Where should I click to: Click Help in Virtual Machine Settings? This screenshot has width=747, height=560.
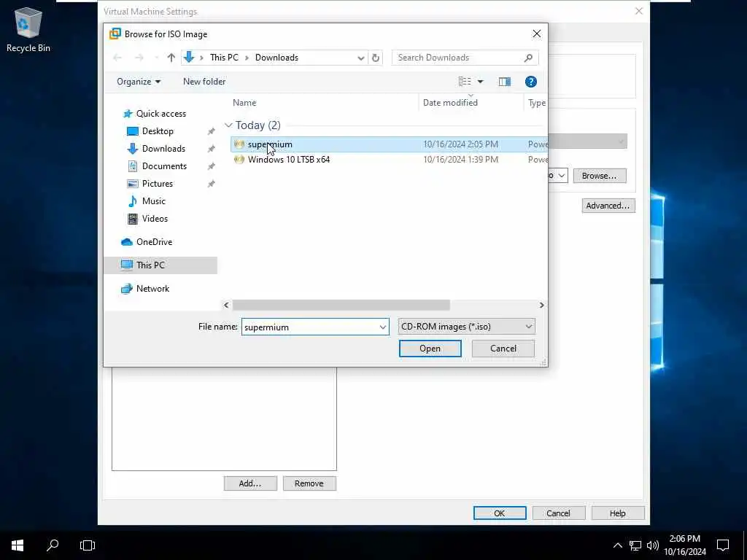click(618, 513)
